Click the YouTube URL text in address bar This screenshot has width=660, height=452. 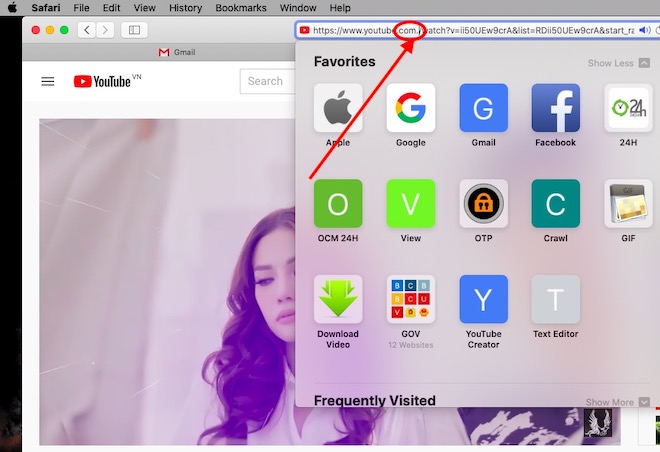pos(474,30)
